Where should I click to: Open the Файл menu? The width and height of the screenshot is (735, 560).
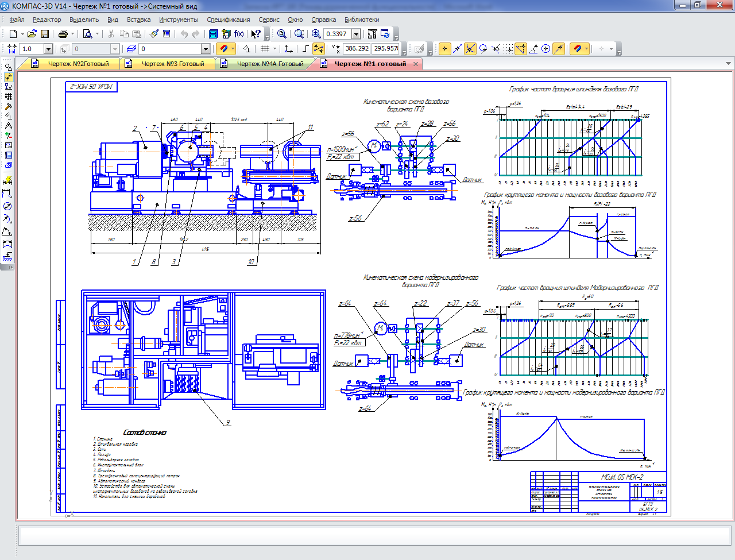17,20
